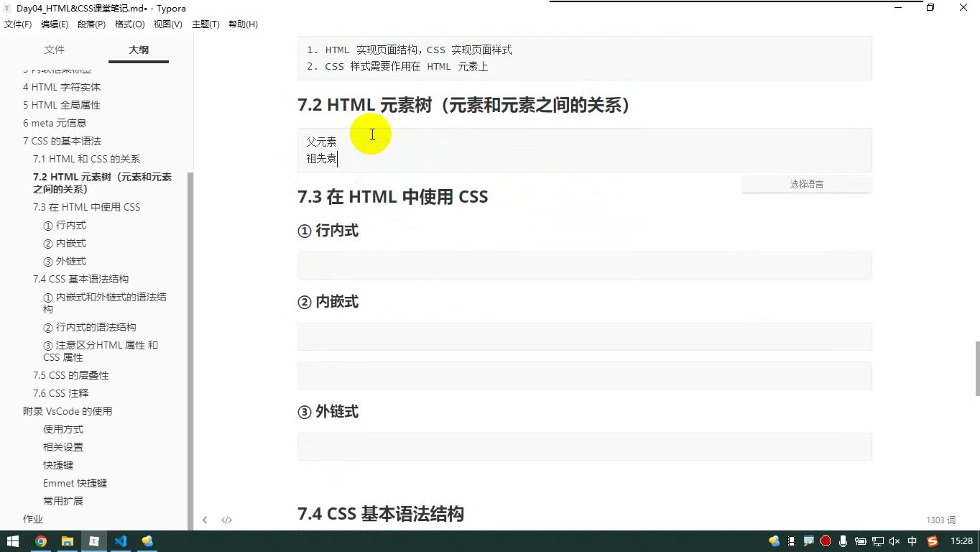The image size is (980, 552).
Task: Open the 帮助(H) menu
Action: pyautogui.click(x=243, y=24)
